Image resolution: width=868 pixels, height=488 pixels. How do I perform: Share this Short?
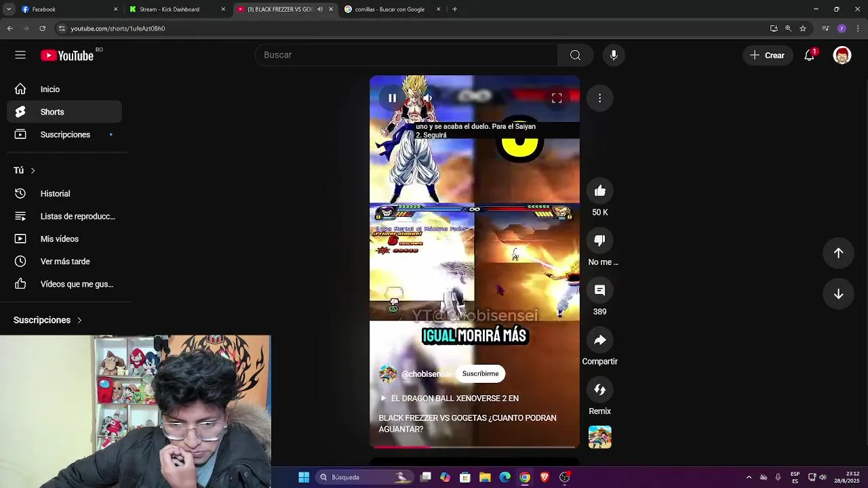(600, 340)
